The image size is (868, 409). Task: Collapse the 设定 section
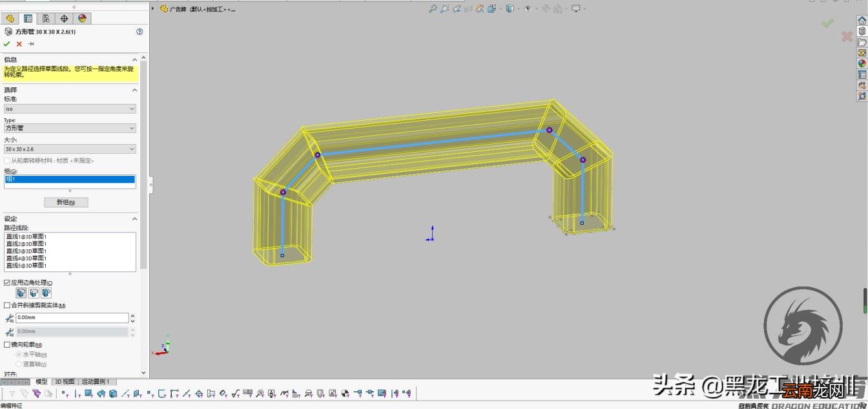(x=135, y=218)
